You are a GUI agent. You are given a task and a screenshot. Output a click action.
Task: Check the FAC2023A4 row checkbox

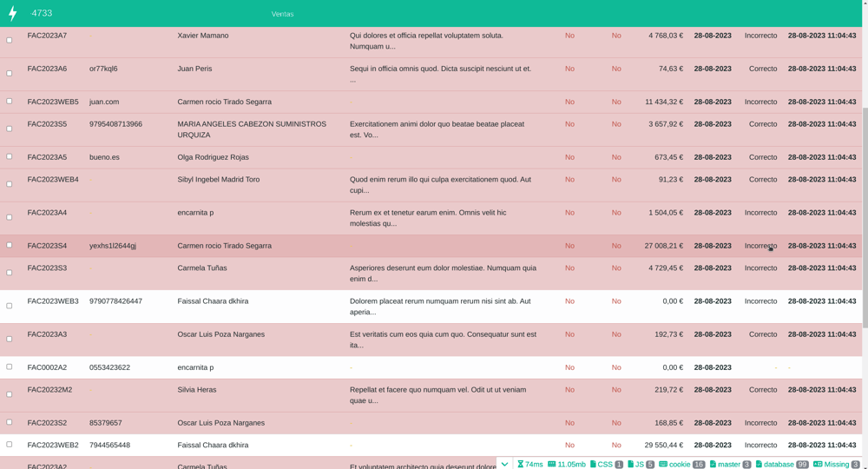[9, 217]
